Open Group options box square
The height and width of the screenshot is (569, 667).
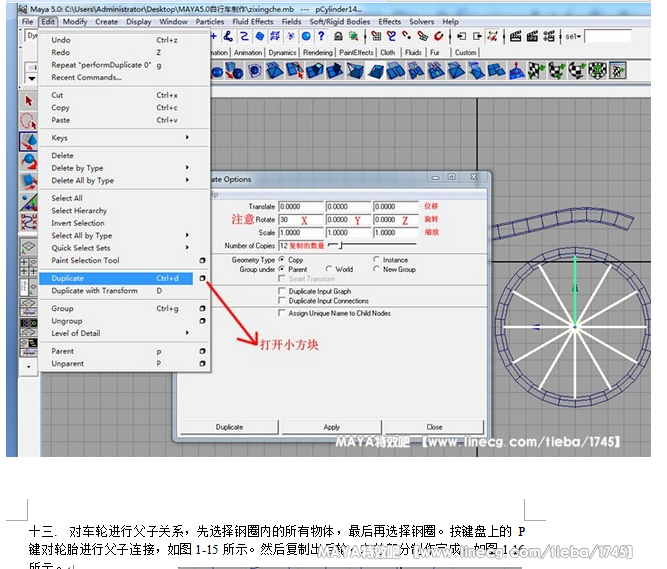pos(202,308)
